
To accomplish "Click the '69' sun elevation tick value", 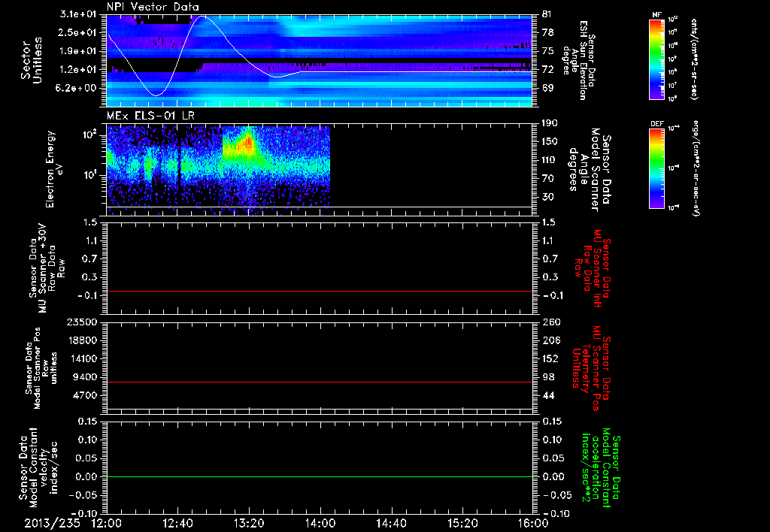I will click(x=547, y=88).
